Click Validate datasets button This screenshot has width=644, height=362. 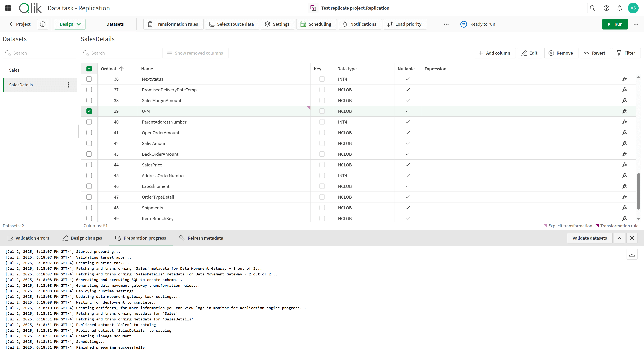point(590,238)
